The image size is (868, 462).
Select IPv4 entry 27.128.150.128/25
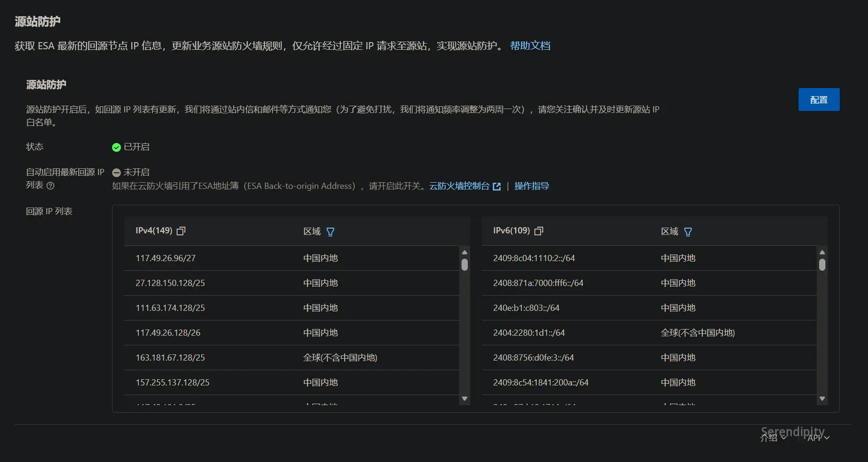tap(170, 283)
